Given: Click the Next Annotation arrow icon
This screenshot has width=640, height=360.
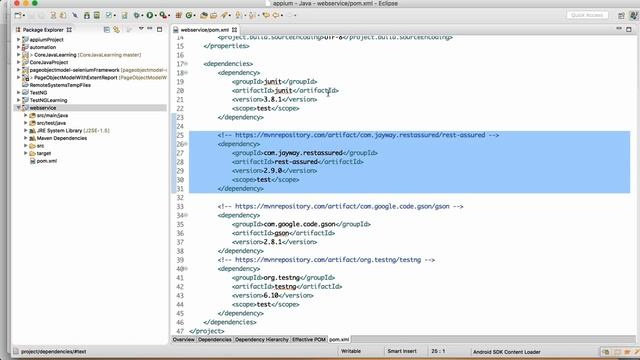Looking at the screenshot, I should pos(238,15).
